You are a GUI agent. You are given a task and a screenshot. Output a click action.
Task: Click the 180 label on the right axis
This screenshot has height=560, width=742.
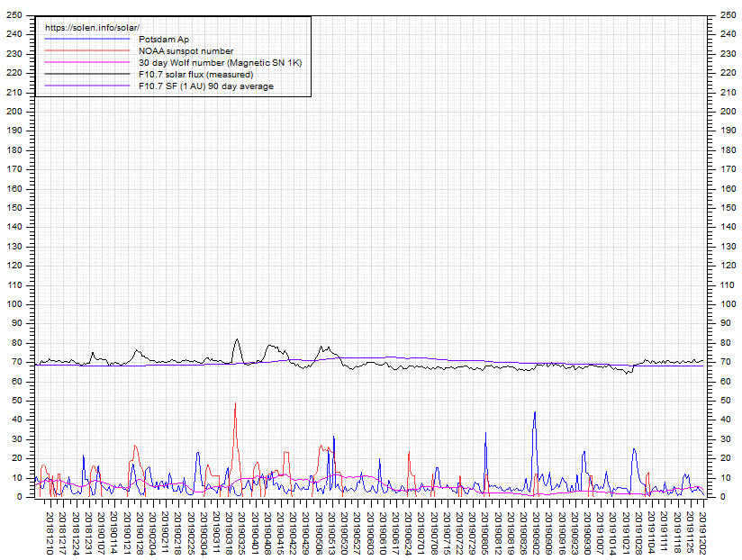coord(728,150)
